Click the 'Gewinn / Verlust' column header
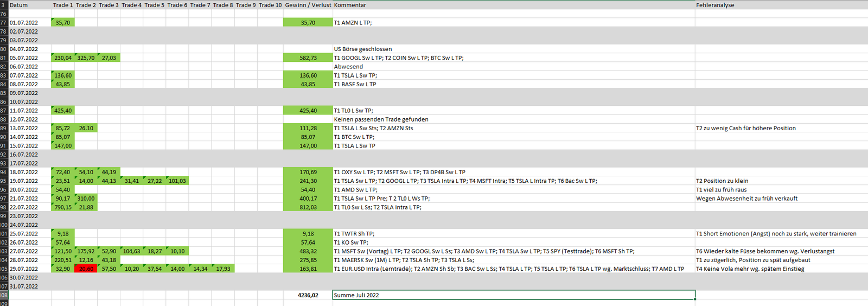Screen dimensions: 868x306 tap(308, 5)
